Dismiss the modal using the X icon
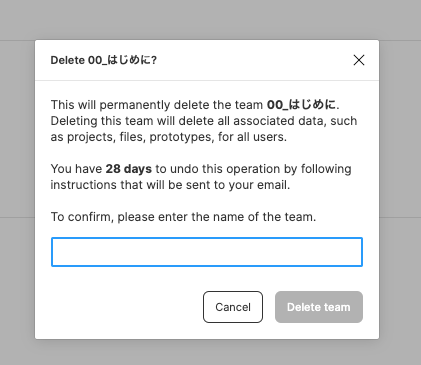This screenshot has width=421, height=365. point(359,60)
